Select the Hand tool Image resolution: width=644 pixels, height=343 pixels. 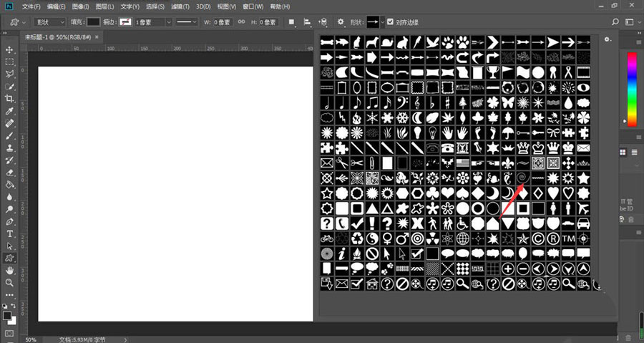tap(9, 270)
